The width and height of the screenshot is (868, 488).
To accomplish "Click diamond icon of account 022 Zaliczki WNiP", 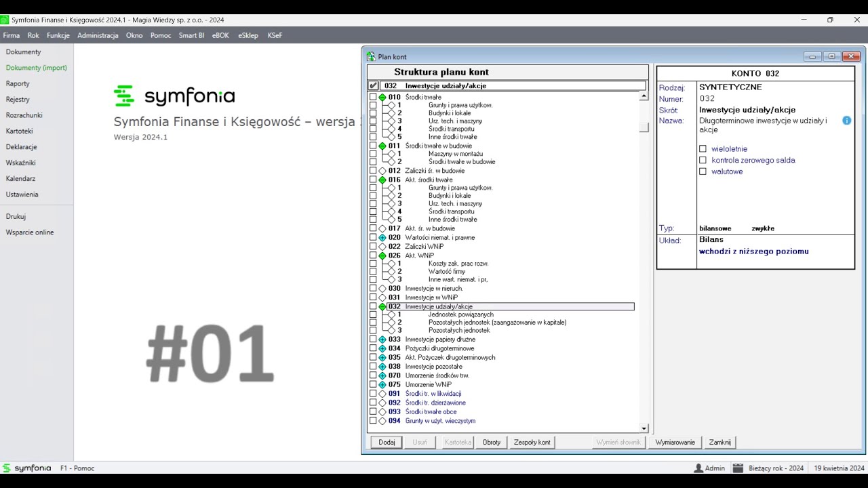I will tap(382, 247).
